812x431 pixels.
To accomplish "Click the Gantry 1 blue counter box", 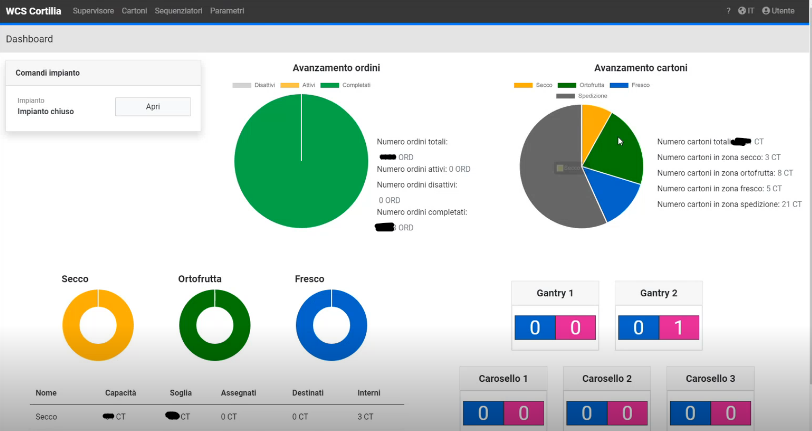I will (x=535, y=328).
